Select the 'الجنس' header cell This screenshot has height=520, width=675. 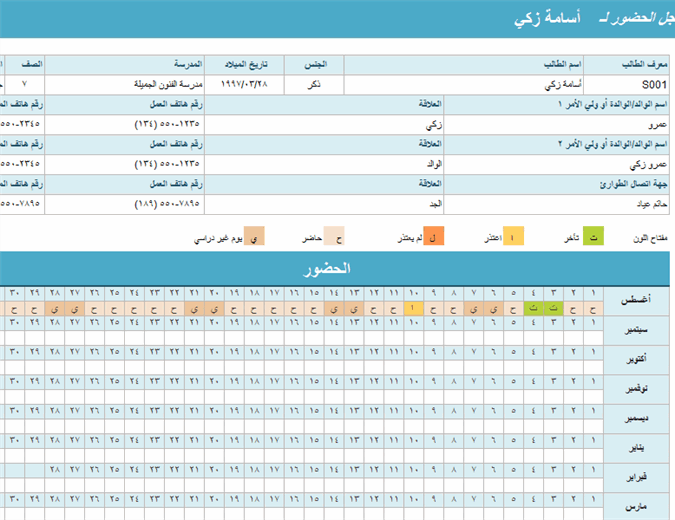point(314,65)
